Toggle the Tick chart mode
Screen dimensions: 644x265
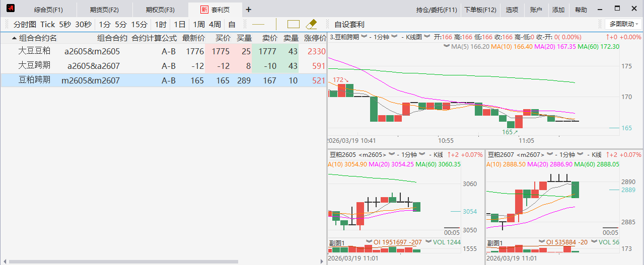click(47, 24)
